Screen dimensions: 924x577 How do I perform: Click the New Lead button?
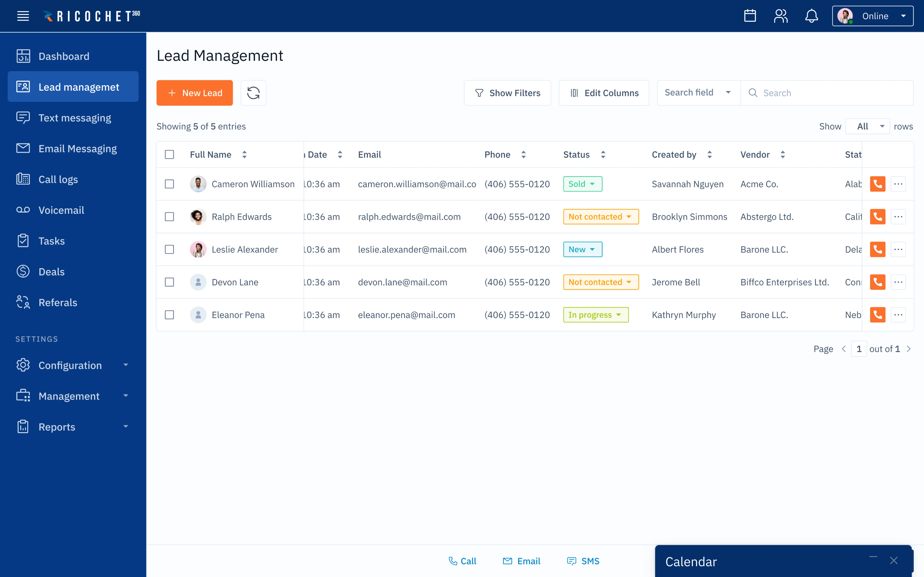[194, 93]
